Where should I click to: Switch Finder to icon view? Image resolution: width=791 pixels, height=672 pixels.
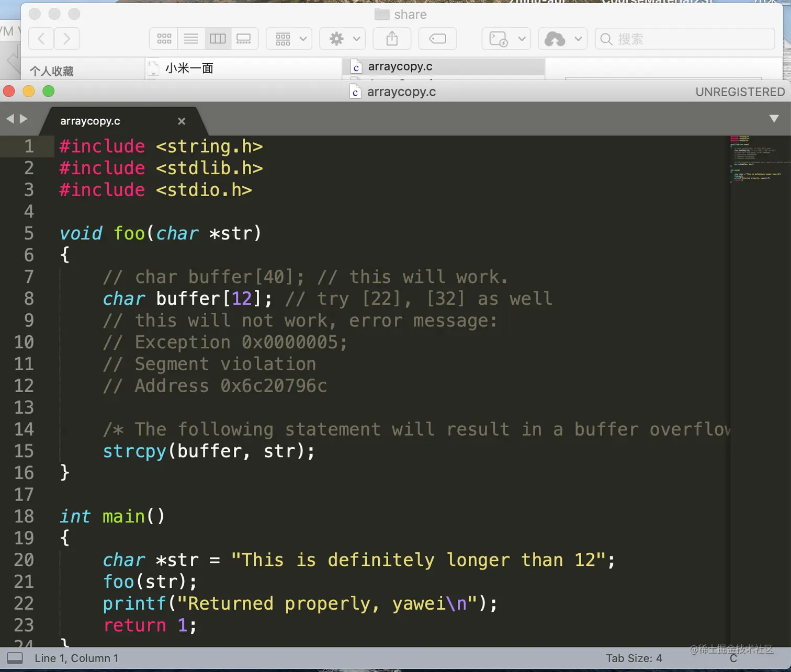(164, 39)
